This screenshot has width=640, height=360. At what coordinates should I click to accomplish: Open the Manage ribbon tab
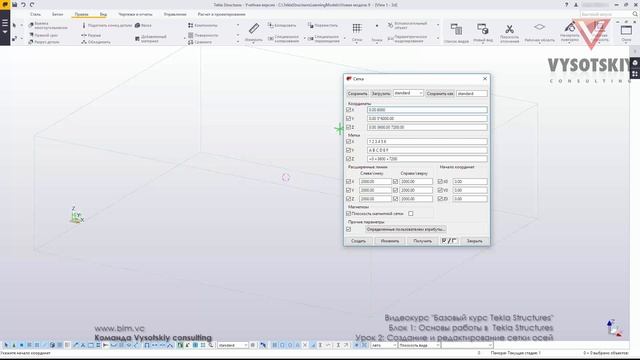[175, 14]
